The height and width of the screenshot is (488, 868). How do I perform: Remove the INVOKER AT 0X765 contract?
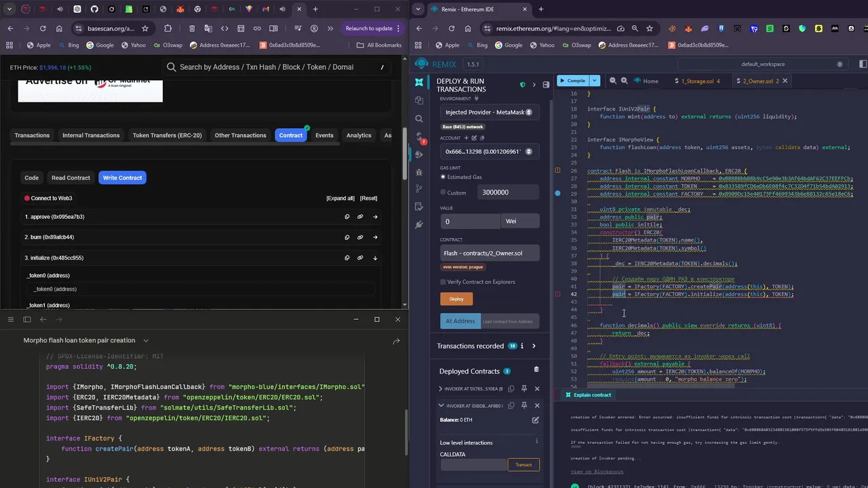pyautogui.click(x=537, y=389)
